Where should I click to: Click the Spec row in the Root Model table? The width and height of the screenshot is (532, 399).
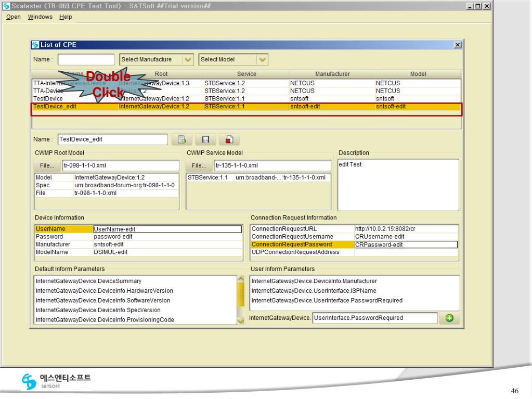(x=107, y=186)
